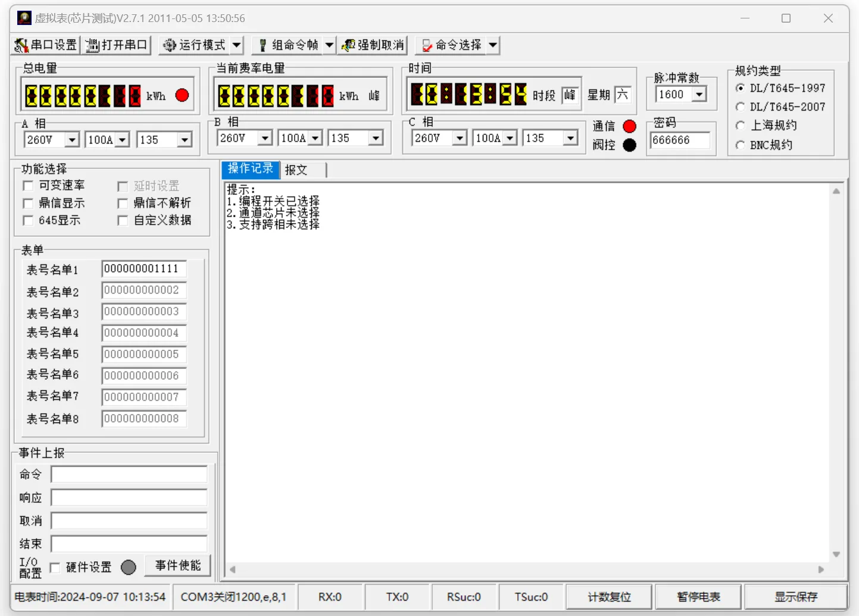Click the 表号名单8 input field
Image resolution: width=859 pixels, height=616 pixels.
pyautogui.click(x=144, y=419)
